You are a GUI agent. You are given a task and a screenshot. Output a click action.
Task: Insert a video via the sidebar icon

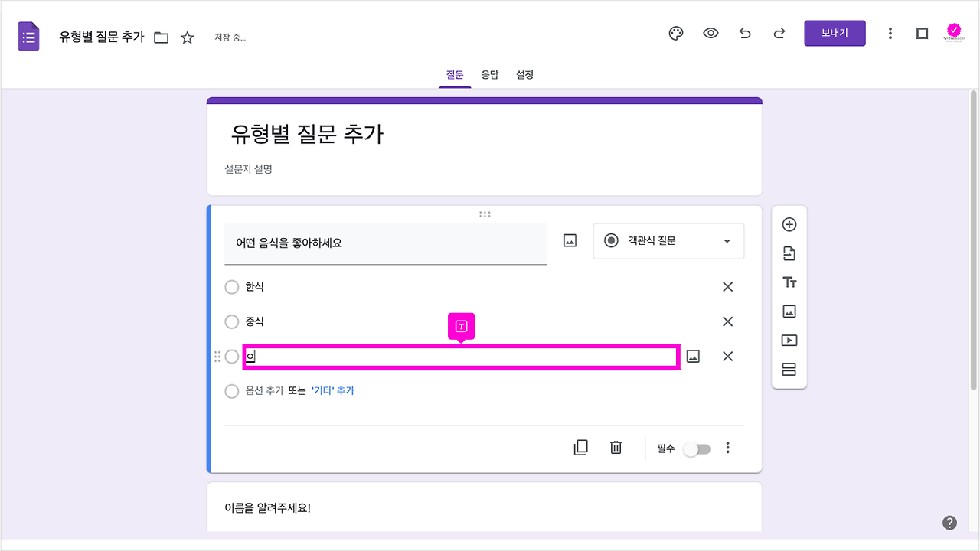[x=789, y=340]
